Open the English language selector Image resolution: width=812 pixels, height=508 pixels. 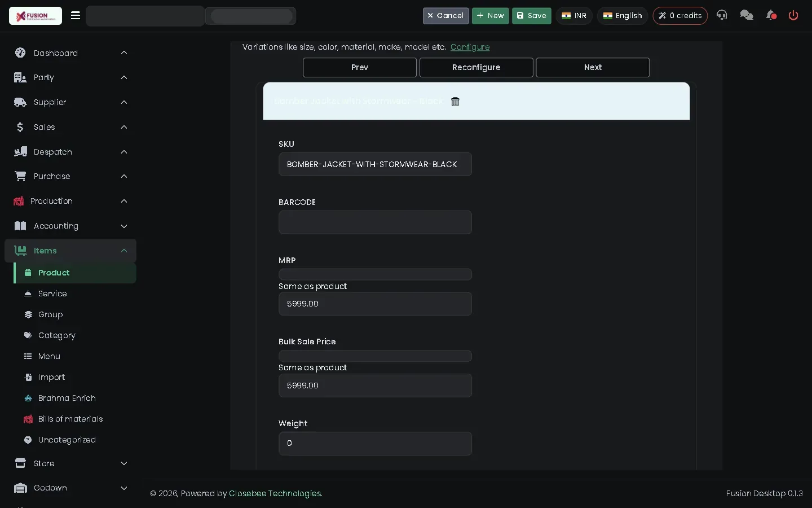pos(623,16)
